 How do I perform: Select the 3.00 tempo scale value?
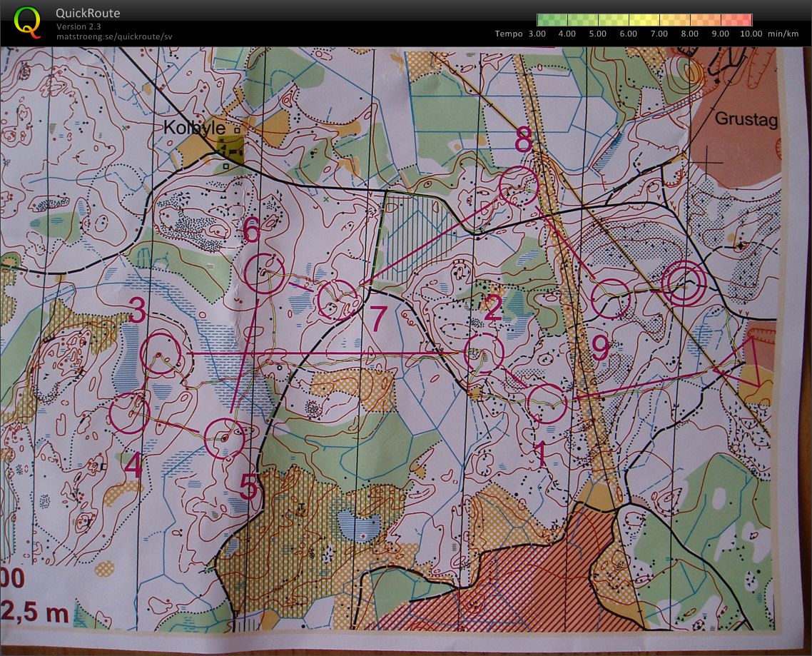click(x=537, y=34)
